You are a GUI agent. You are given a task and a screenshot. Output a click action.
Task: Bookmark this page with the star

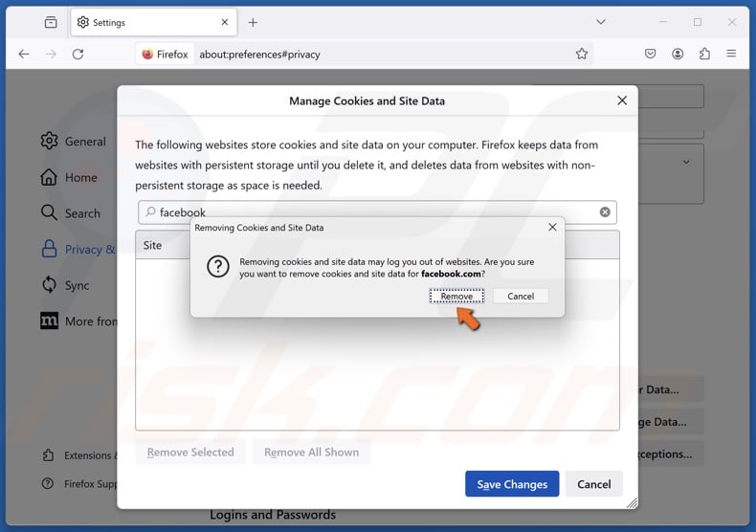[582, 54]
